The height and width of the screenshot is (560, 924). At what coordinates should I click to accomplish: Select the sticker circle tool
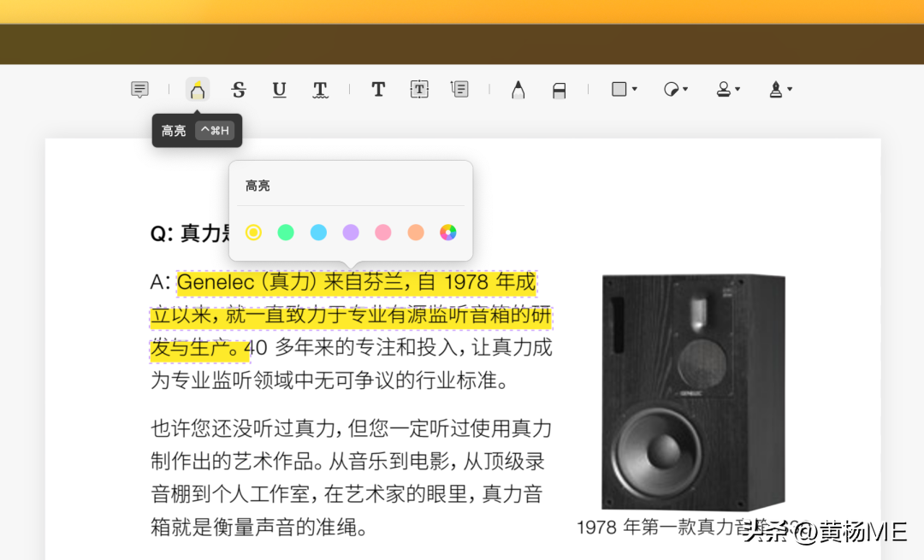tap(671, 90)
